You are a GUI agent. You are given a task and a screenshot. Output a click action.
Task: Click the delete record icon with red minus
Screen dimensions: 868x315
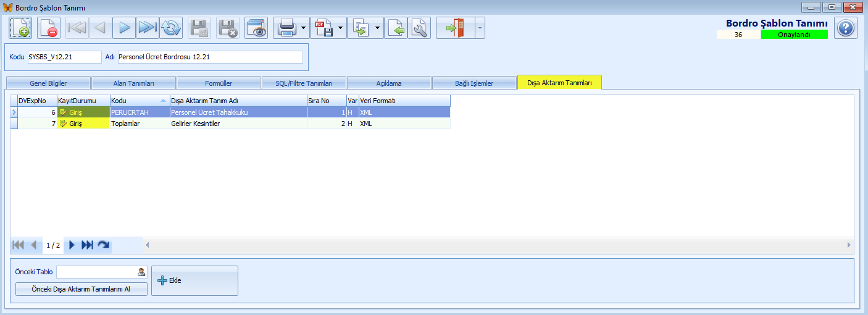click(x=49, y=28)
